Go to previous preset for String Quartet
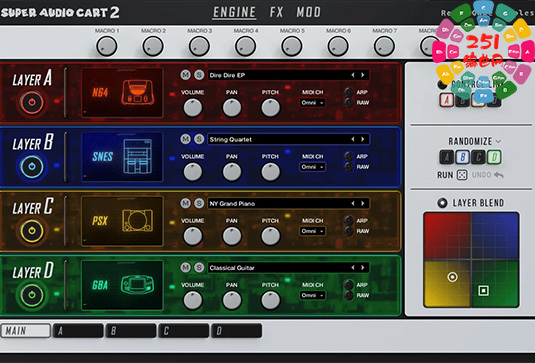The height and width of the screenshot is (363, 535). tap(353, 139)
